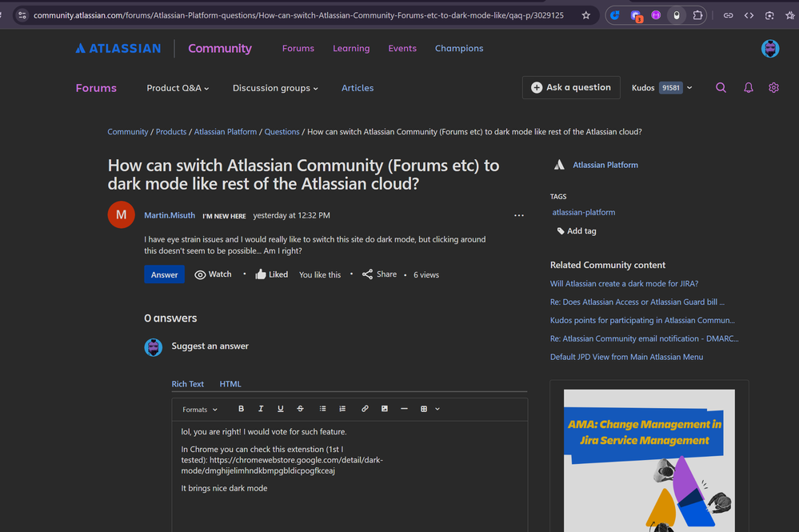This screenshot has width=799, height=532.
Task: Apply underline formatting in editor
Action: click(x=280, y=409)
